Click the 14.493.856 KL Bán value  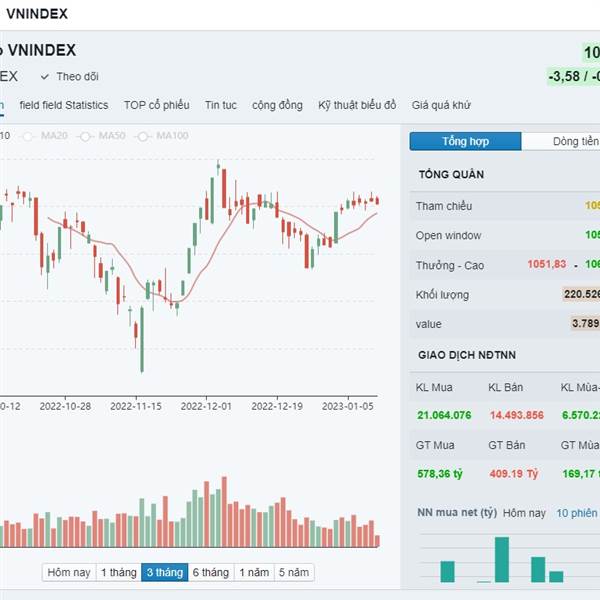click(x=517, y=415)
